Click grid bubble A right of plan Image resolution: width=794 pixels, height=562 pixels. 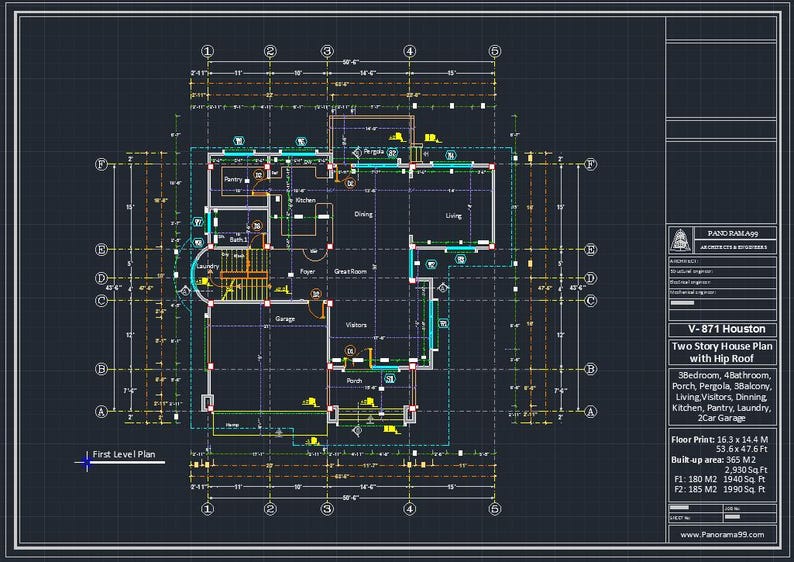pyautogui.click(x=590, y=412)
